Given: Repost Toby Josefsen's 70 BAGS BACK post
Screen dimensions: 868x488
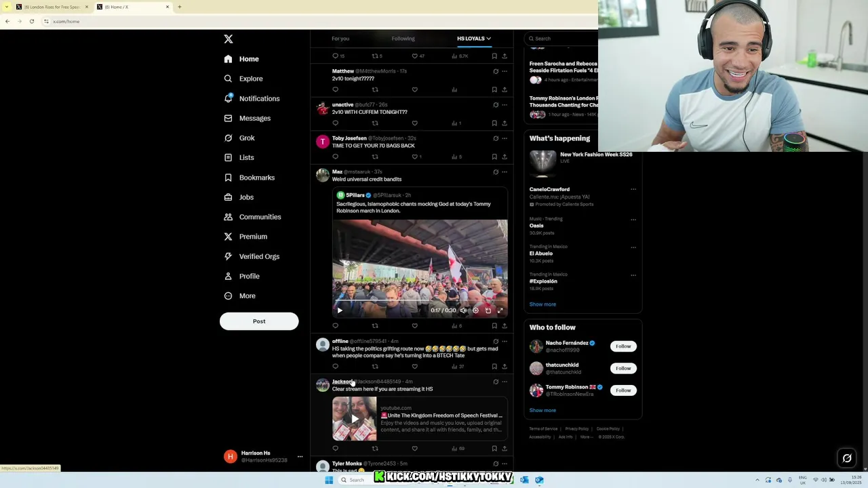Looking at the screenshot, I should pos(375,157).
